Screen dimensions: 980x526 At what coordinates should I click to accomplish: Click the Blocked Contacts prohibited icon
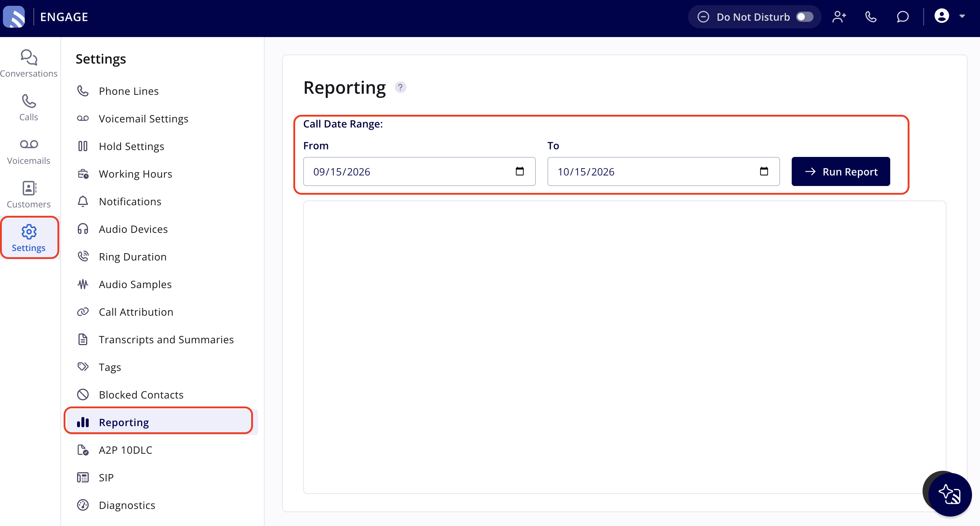83,395
